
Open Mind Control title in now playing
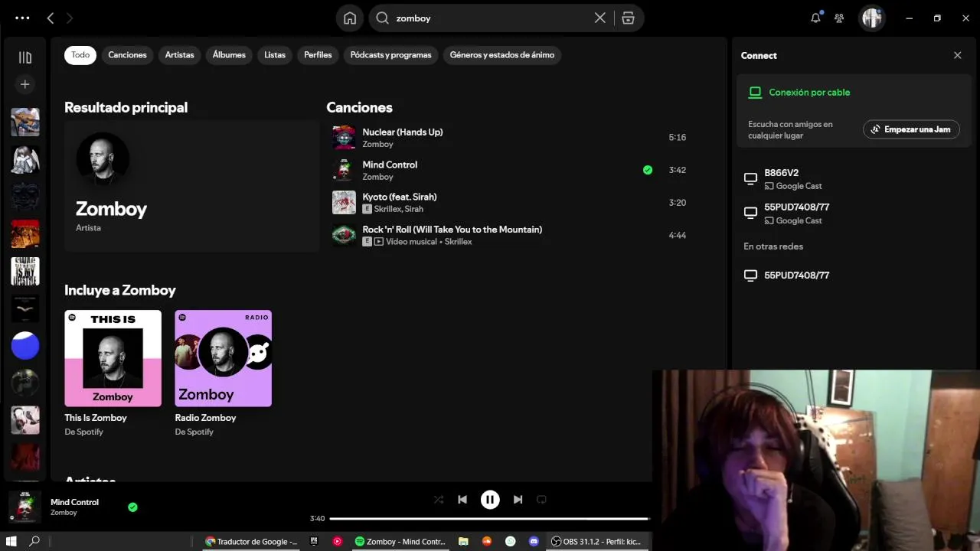(74, 502)
